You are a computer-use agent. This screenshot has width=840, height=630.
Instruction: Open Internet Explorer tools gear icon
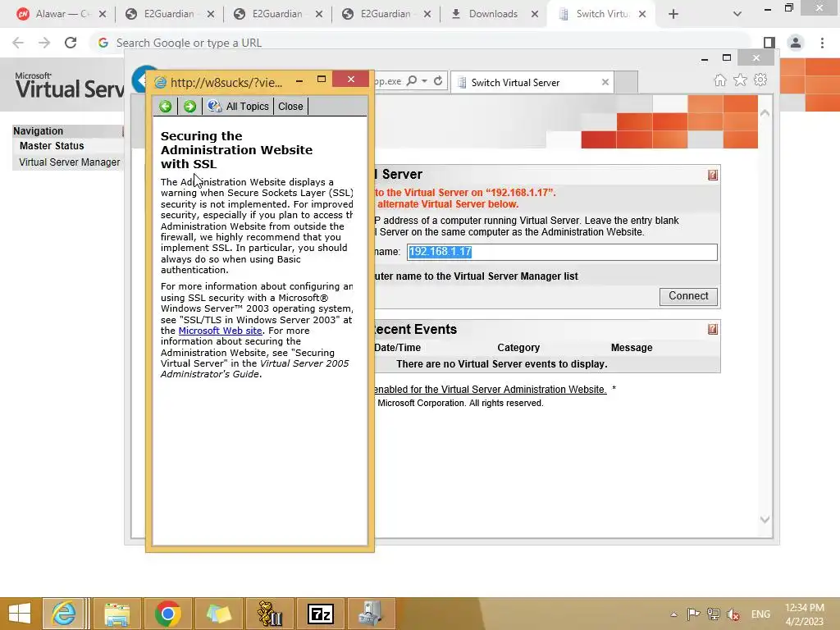click(760, 80)
